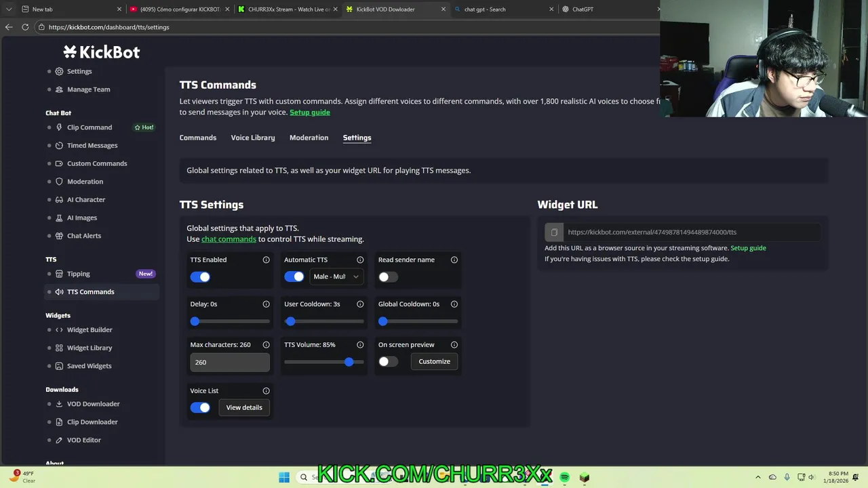
Task: Click the Customize button
Action: click(435, 362)
